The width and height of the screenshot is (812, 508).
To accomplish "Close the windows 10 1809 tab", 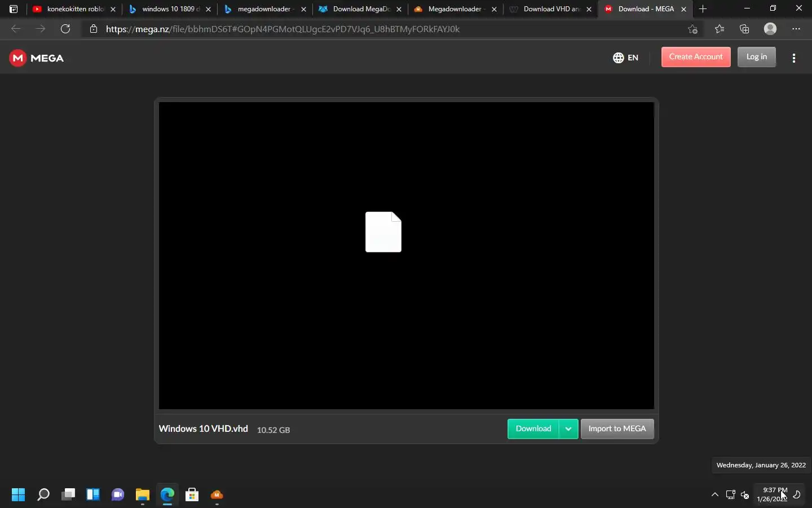I will pyautogui.click(x=209, y=10).
